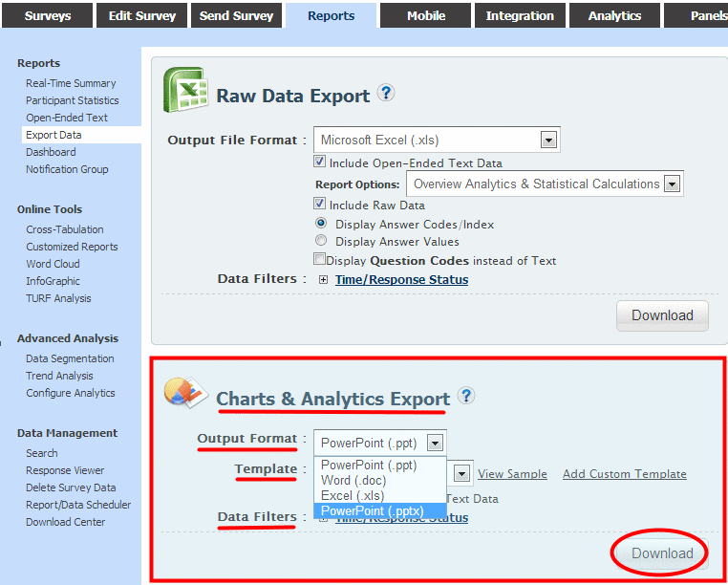Expand the plus icon beside Time/Response Status
The width and height of the screenshot is (728, 585).
(323, 280)
